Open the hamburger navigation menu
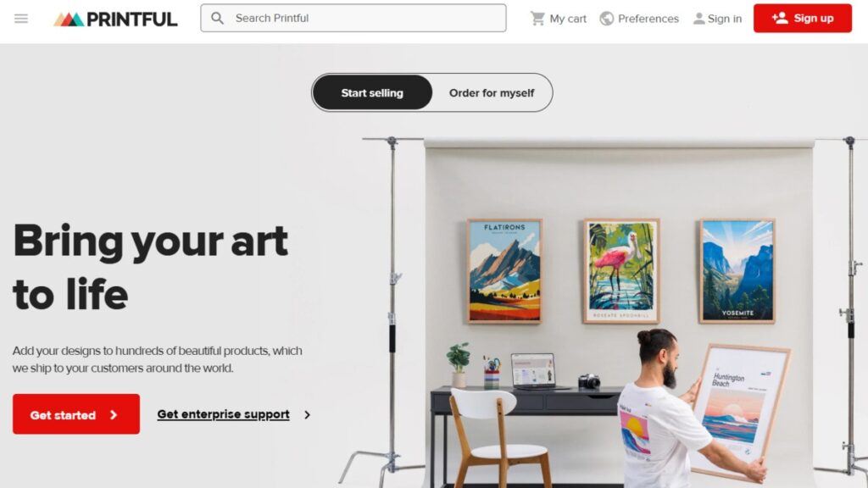868x488 pixels. pos(21,19)
